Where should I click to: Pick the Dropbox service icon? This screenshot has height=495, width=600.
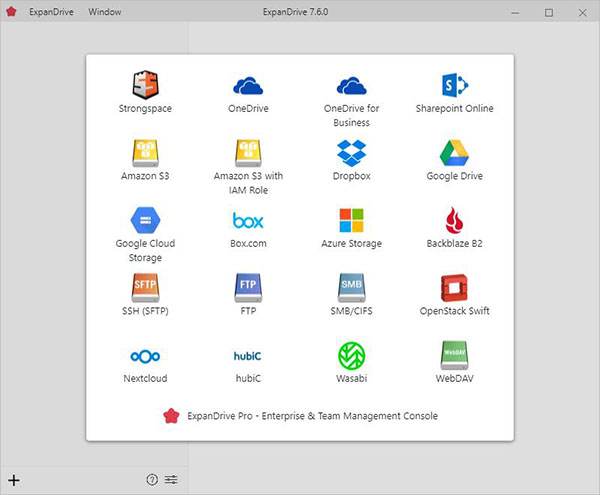(352, 153)
